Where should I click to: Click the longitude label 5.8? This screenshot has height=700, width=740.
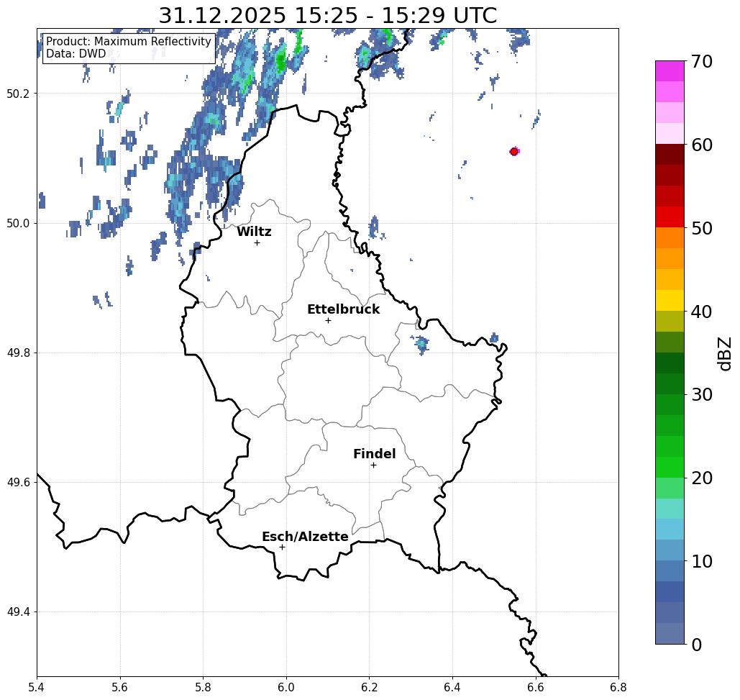tap(203, 687)
